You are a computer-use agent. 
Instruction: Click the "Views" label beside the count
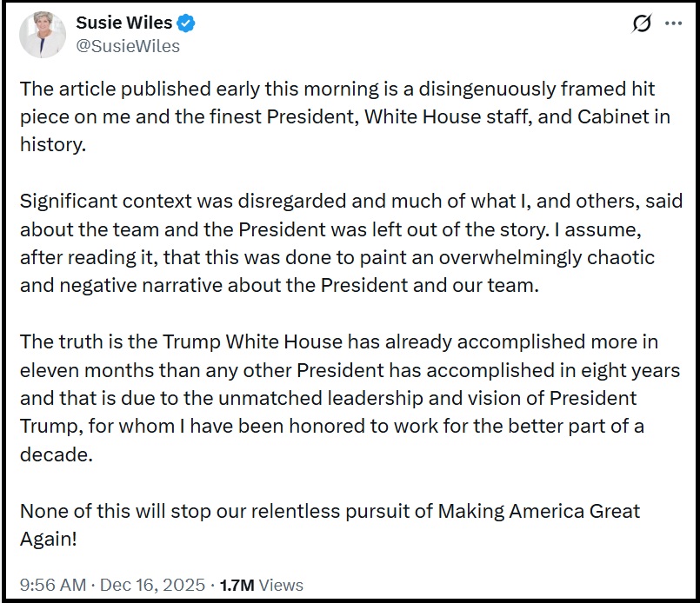click(x=281, y=584)
